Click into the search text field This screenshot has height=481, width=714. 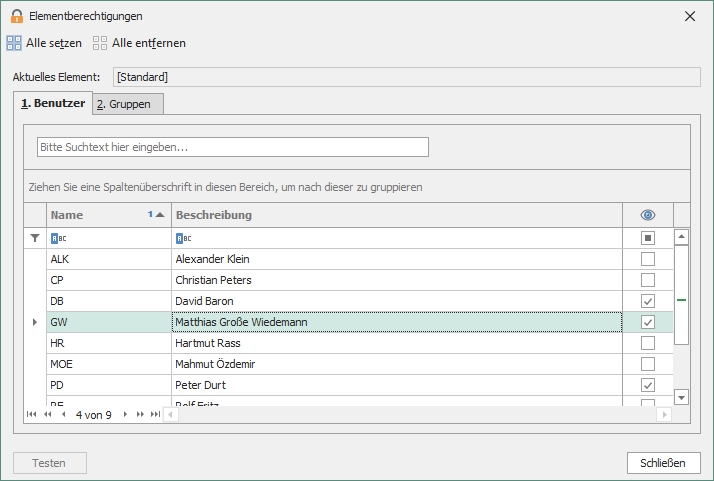click(x=232, y=147)
